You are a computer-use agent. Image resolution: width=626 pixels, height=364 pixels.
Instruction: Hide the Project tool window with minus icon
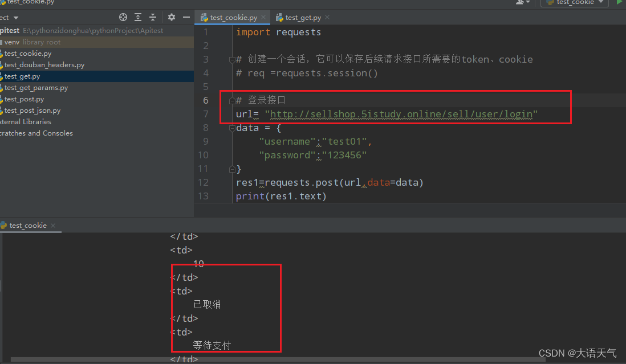186,17
